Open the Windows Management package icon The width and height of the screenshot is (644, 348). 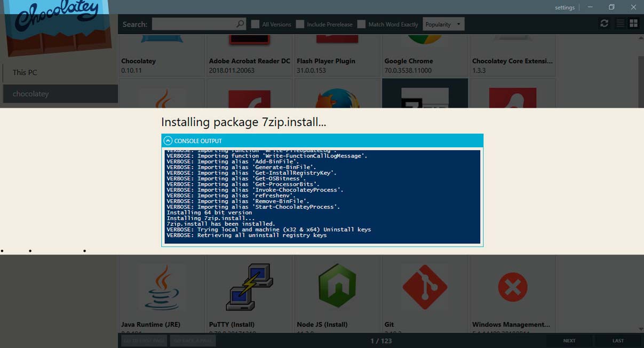[512, 287]
